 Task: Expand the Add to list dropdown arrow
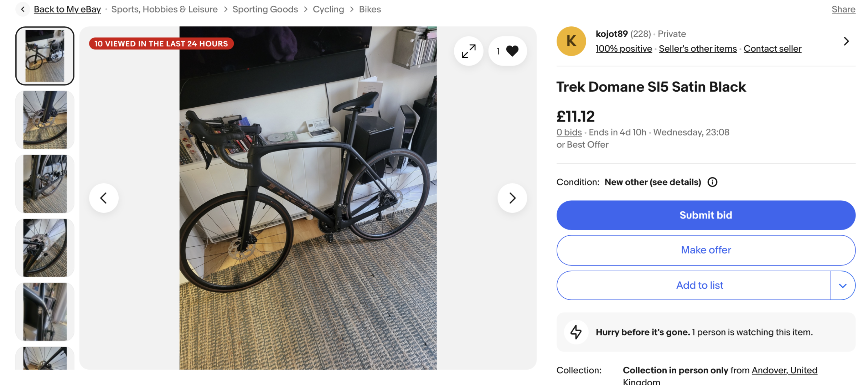click(x=842, y=286)
